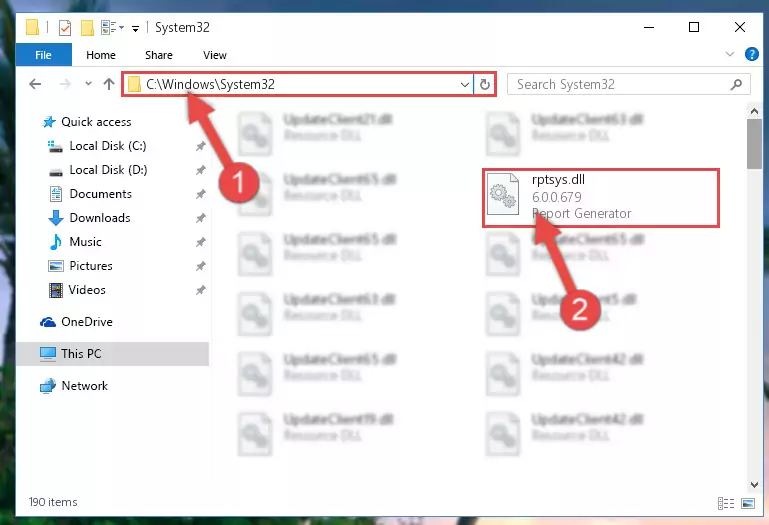The width and height of the screenshot is (769, 525).
Task: Click the Forward navigation arrow
Action: coord(65,84)
